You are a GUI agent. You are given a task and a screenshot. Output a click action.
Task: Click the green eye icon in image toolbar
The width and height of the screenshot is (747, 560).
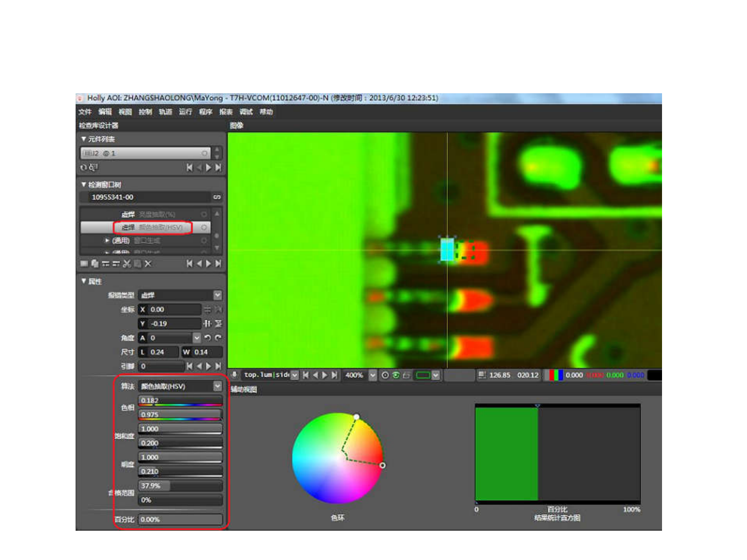point(396,375)
